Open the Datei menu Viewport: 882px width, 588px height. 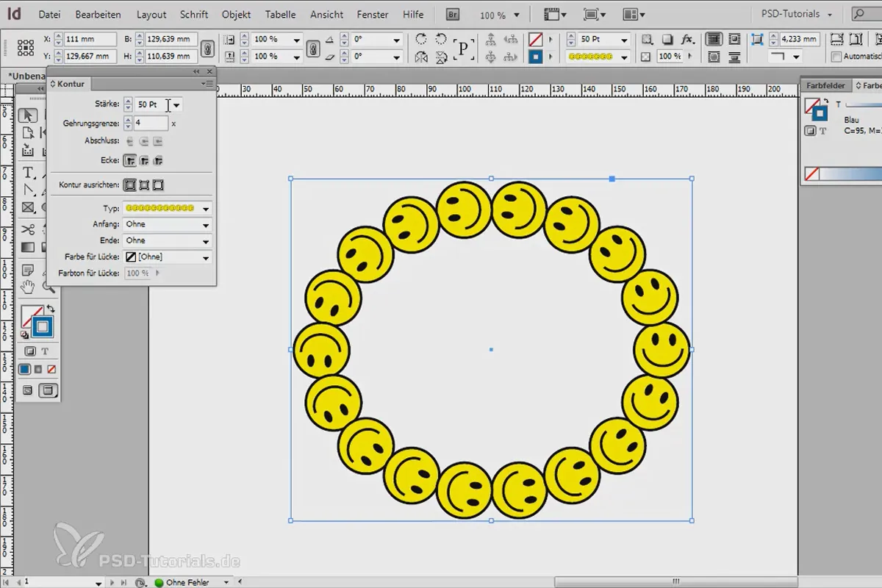point(49,14)
